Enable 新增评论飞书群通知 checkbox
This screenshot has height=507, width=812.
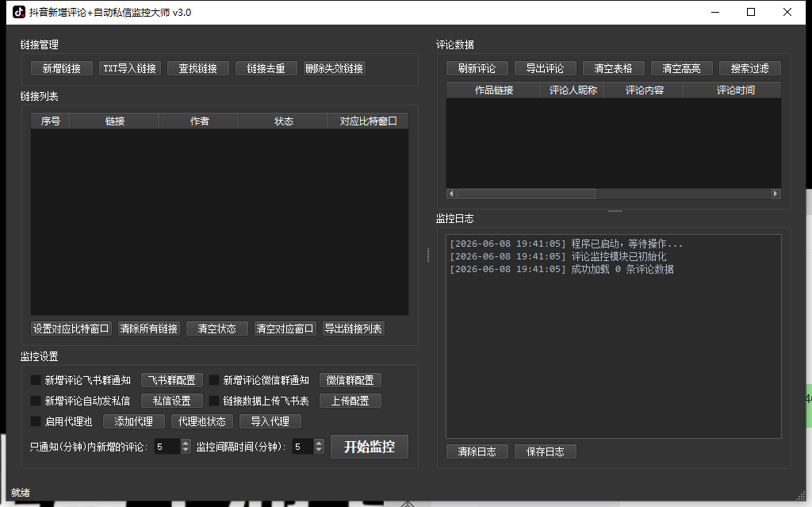[x=36, y=380]
